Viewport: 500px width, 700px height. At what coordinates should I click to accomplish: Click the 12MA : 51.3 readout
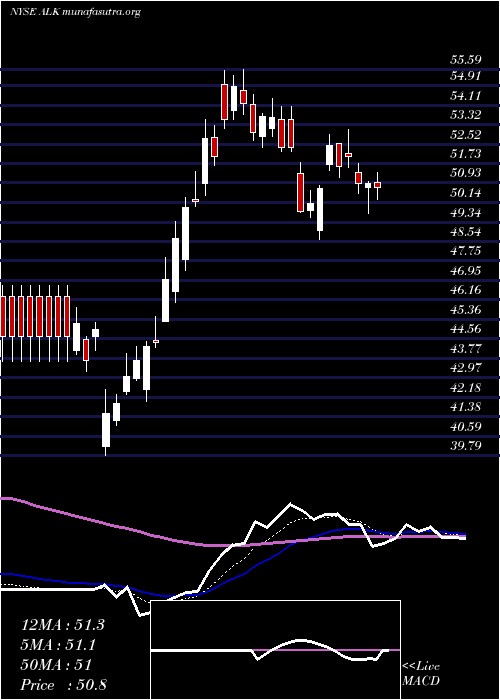click(x=62, y=625)
